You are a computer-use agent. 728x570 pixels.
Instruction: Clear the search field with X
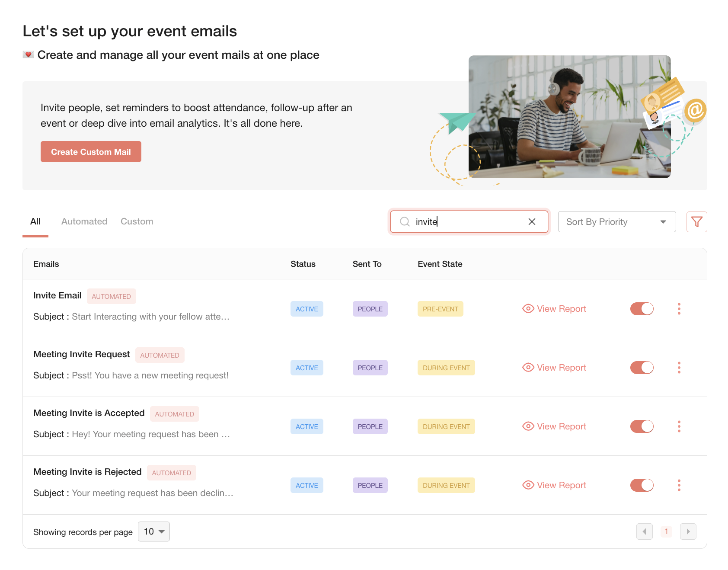point(532,222)
